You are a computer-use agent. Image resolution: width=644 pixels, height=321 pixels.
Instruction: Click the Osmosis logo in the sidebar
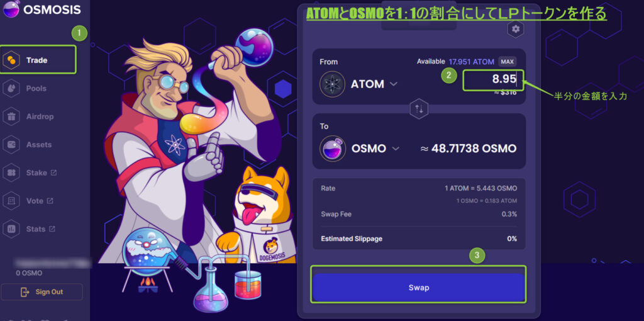point(10,9)
